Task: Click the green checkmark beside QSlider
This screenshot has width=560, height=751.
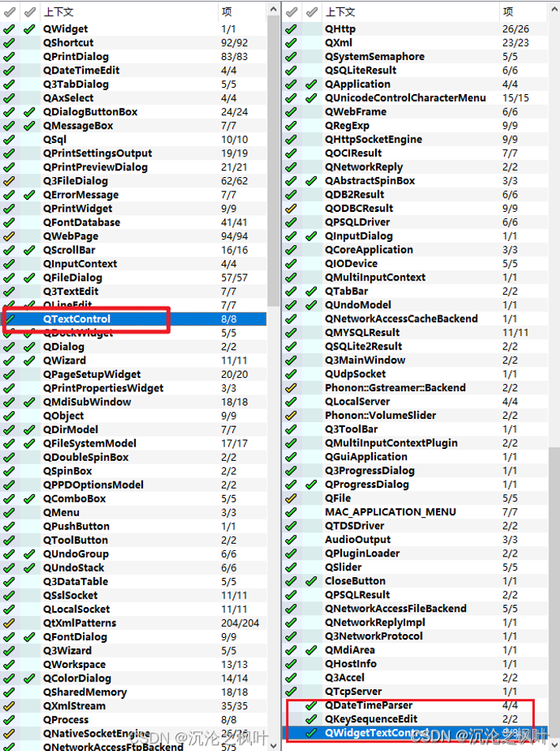Action: (291, 567)
